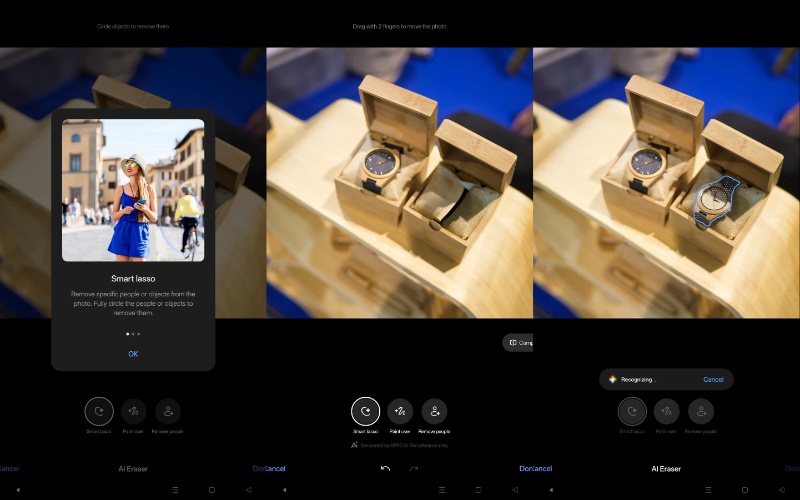The image size is (800, 500).
Task: Select Smart lasso tool in middle panel
Action: pyautogui.click(x=365, y=411)
